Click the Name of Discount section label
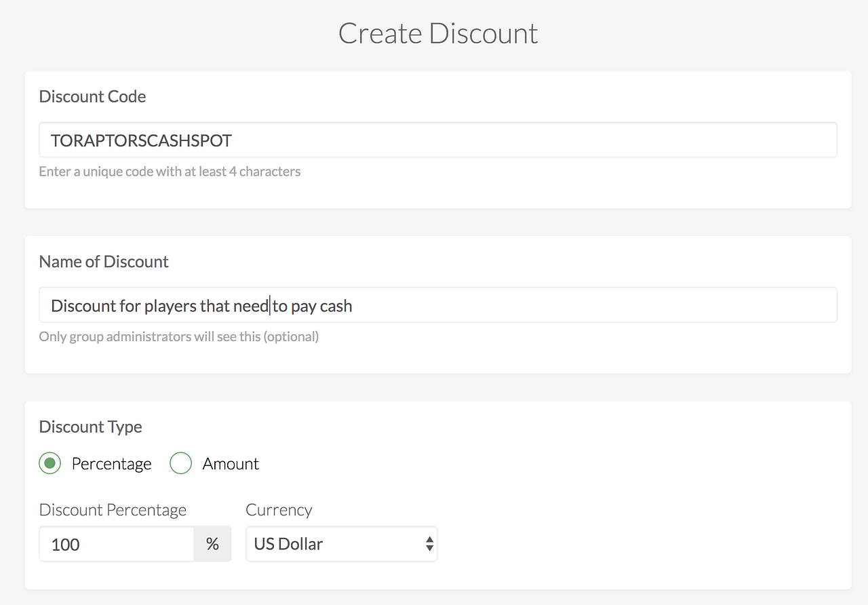This screenshot has width=868, height=605. coord(104,262)
